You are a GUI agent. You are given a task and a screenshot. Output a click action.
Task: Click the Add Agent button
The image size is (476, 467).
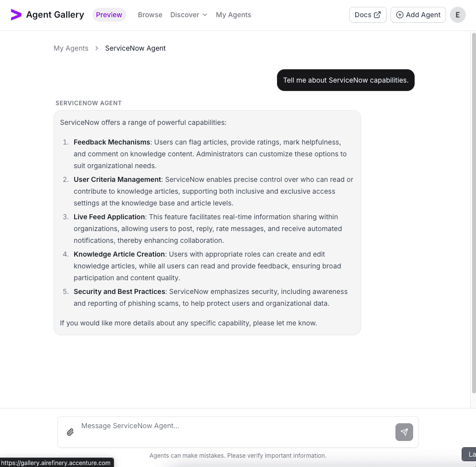[418, 15]
